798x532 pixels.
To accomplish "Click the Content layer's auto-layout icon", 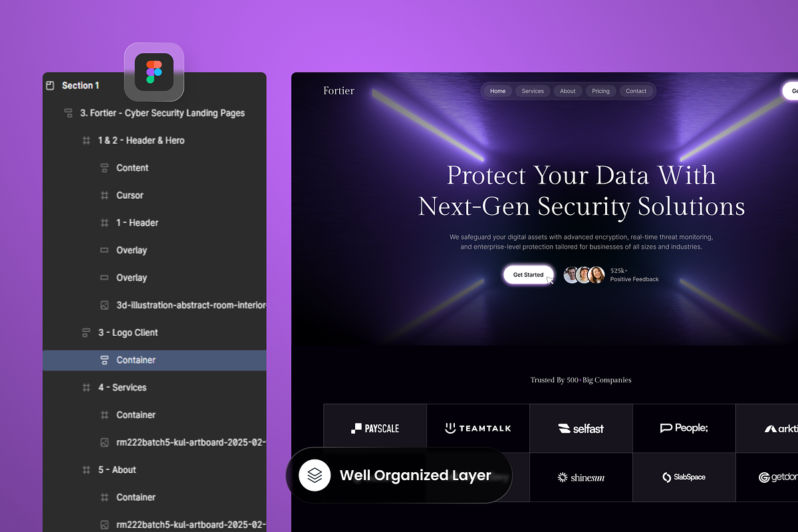I will (104, 168).
